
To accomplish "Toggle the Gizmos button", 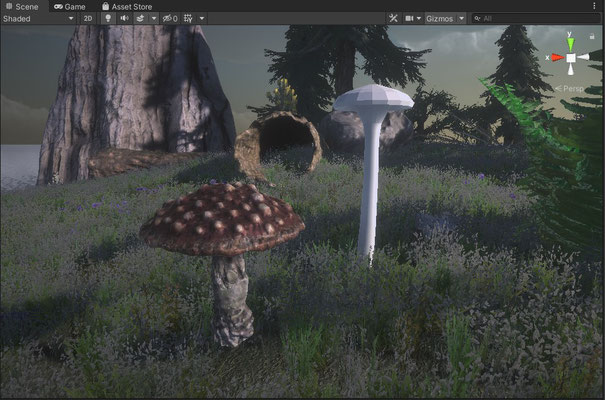I will click(x=439, y=19).
